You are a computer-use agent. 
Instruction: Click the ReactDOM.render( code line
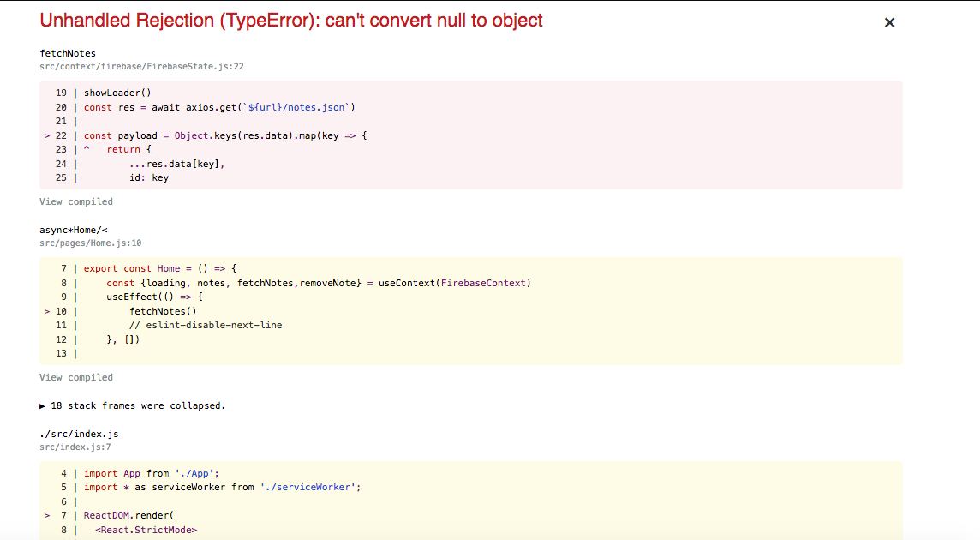click(x=128, y=515)
